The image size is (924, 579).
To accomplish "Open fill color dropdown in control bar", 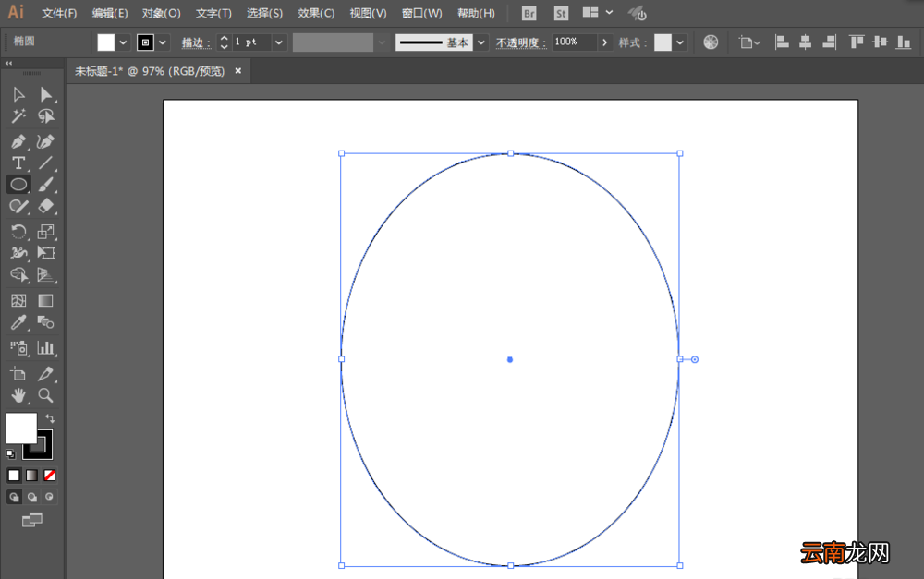I will [123, 42].
